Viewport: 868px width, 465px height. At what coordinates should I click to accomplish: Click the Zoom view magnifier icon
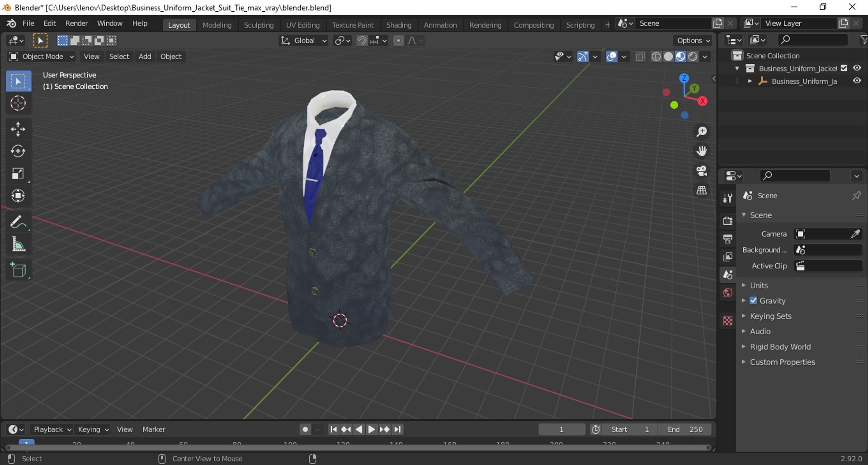tap(702, 132)
